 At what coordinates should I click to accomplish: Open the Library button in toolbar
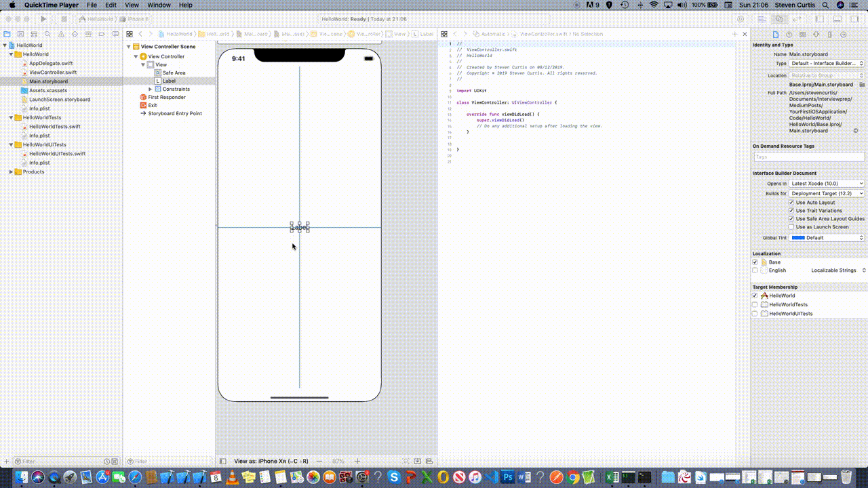(741, 19)
